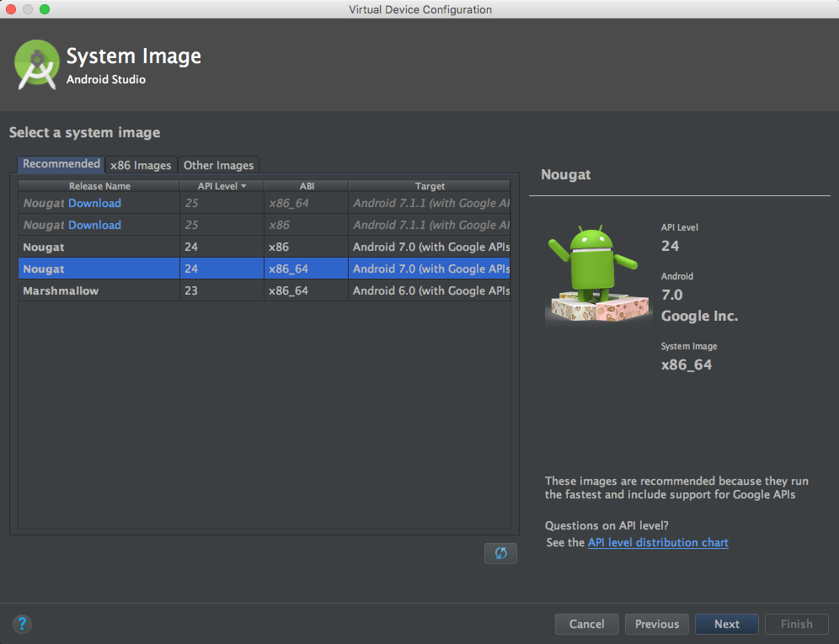Switch to the Recommended tab
The height and width of the screenshot is (644, 839).
(x=61, y=164)
